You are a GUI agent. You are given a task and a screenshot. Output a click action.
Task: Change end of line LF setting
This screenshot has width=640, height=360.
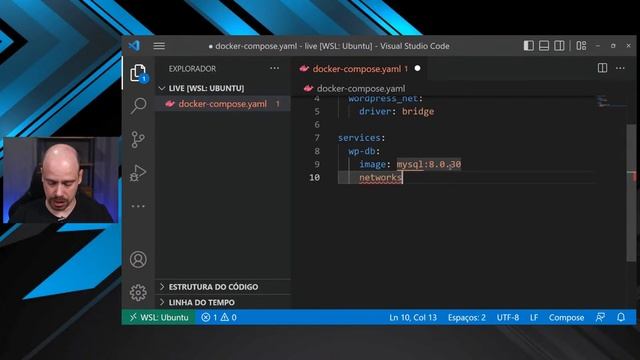pos(533,317)
